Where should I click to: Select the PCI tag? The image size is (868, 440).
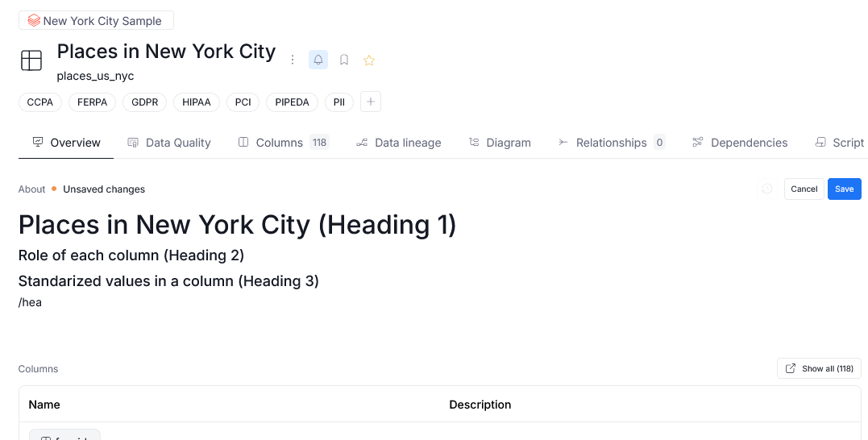pyautogui.click(x=243, y=102)
